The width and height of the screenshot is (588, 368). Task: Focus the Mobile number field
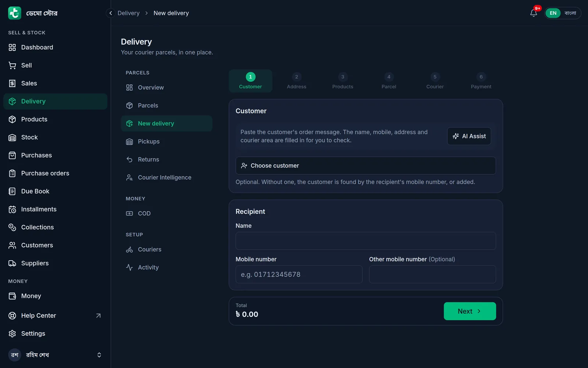tap(299, 275)
